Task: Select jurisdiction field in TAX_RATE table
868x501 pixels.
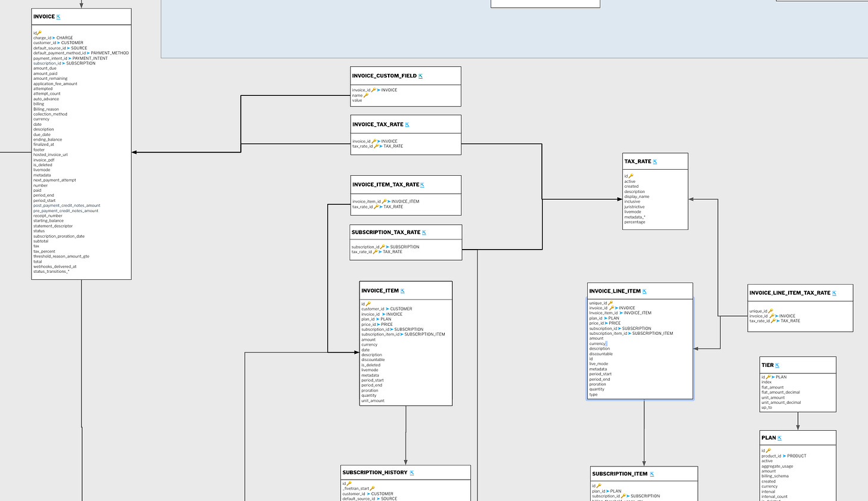Action: click(x=634, y=207)
